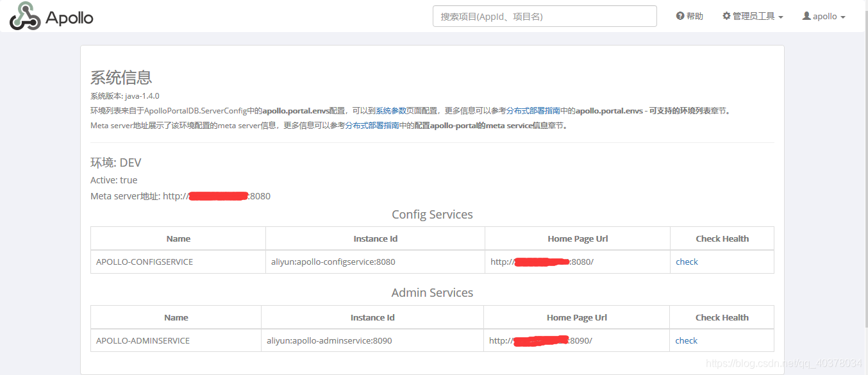Click the Apollo logo icon
This screenshot has width=868, height=375.
click(25, 16)
